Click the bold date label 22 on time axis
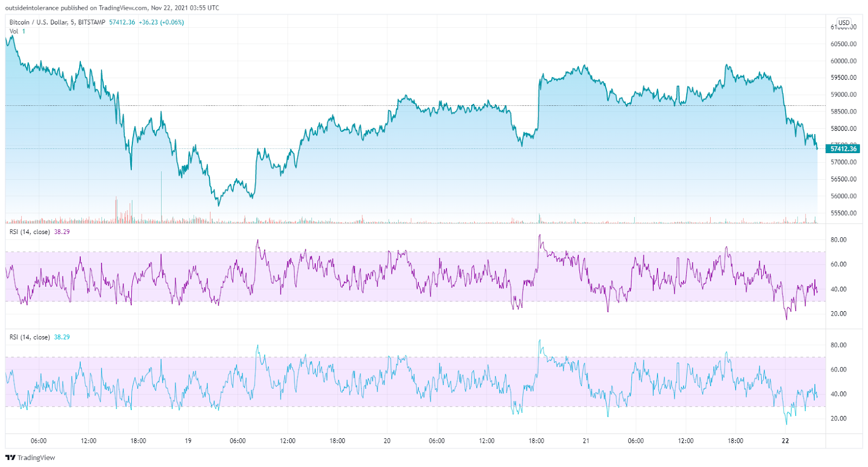 785,441
